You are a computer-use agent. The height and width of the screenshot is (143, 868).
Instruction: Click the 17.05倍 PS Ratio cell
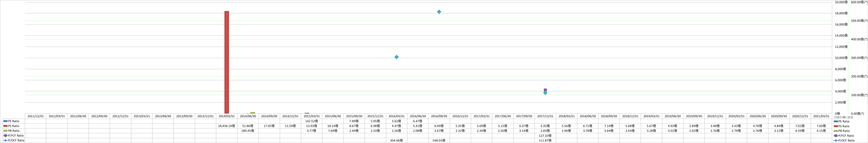269,126
